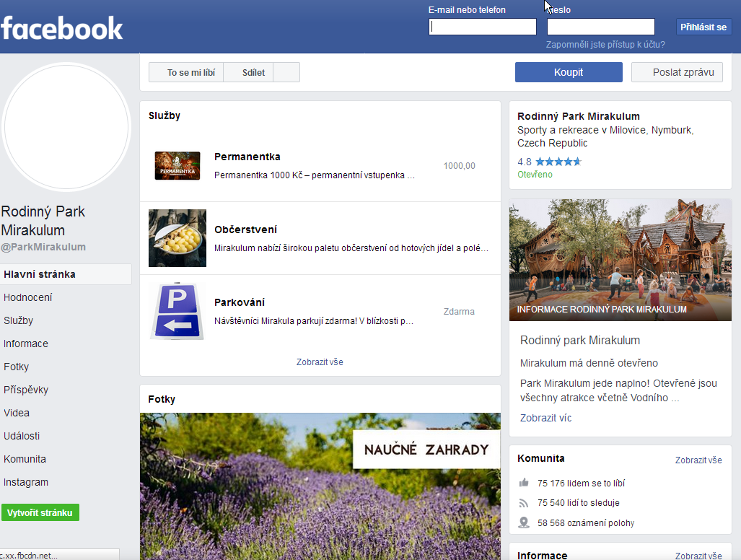Screen dimensions: 741x560
Task: Open the page profile picture
Action: click(x=66, y=127)
